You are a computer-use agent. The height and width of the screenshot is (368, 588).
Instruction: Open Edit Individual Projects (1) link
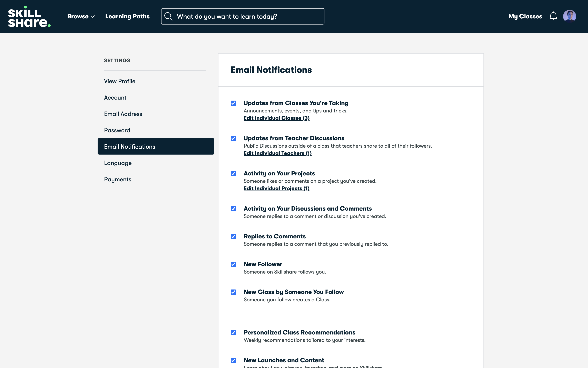click(276, 188)
